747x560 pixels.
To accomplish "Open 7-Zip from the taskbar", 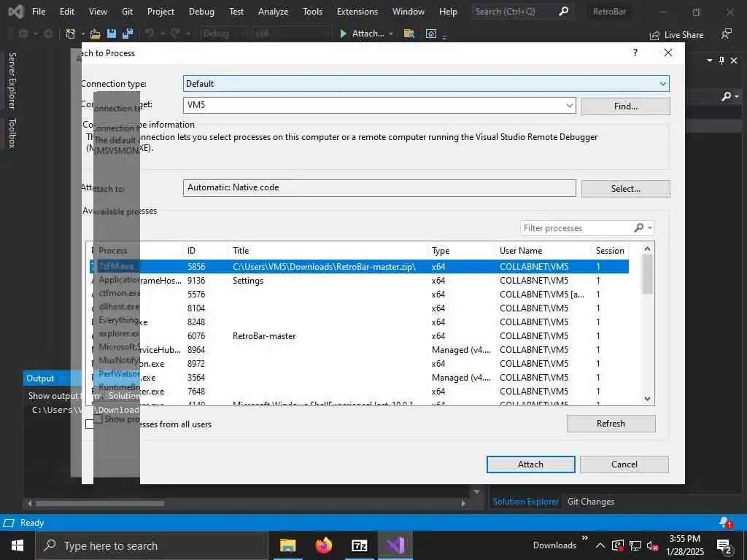I will (x=359, y=545).
